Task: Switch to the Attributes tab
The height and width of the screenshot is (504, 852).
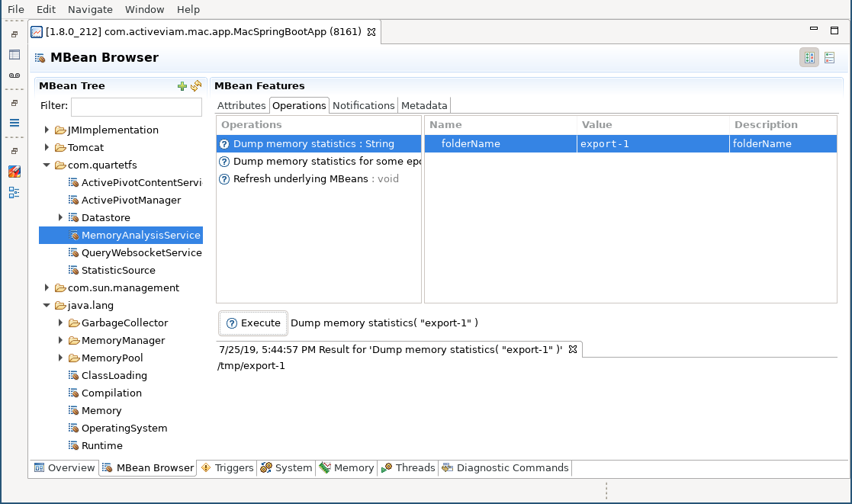Action: [x=241, y=105]
